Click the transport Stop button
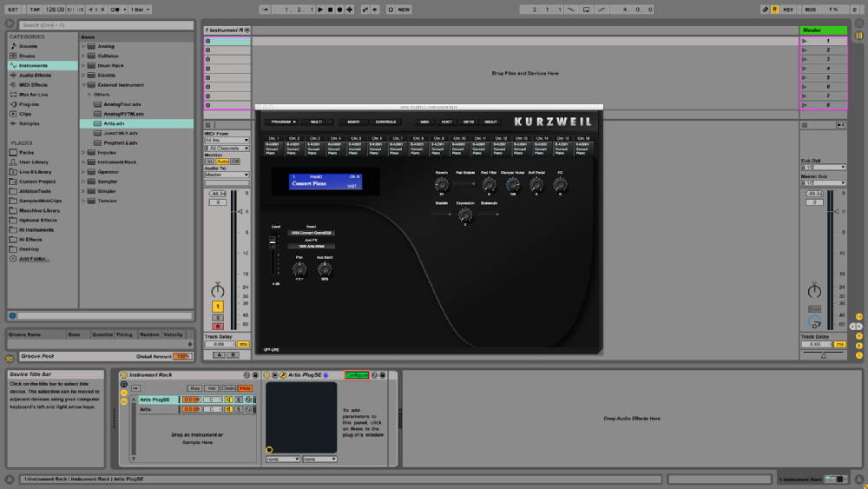Viewport: 868px width, 489px height. [x=329, y=10]
